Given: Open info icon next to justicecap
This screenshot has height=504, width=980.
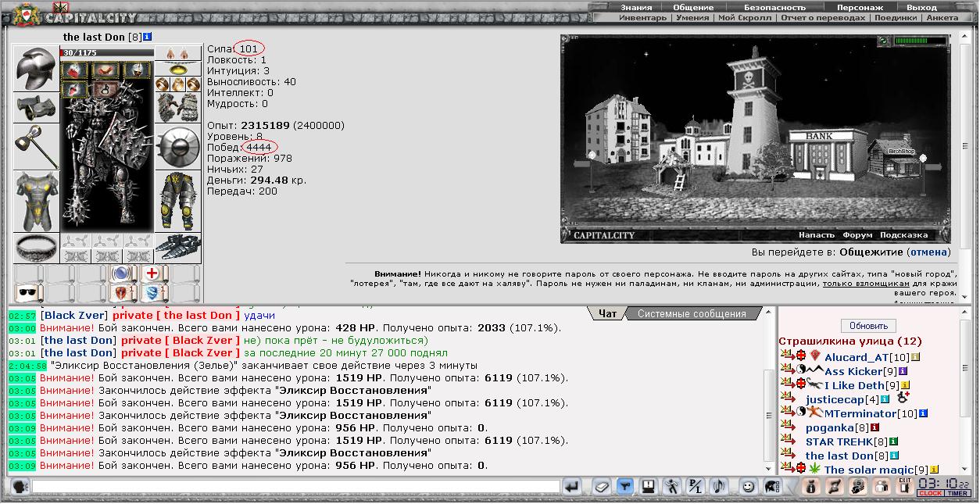Looking at the screenshot, I should [x=885, y=399].
